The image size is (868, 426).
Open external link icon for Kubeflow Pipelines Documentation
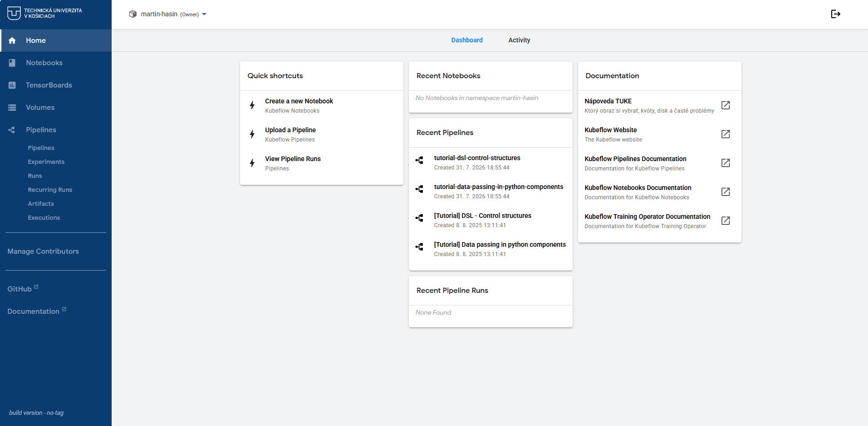pos(726,163)
